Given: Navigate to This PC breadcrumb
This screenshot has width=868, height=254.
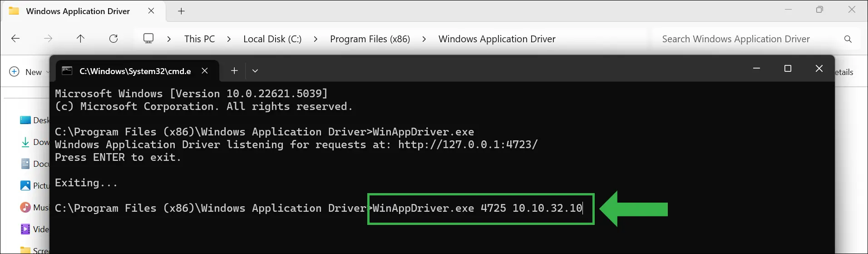Looking at the screenshot, I should [199, 39].
